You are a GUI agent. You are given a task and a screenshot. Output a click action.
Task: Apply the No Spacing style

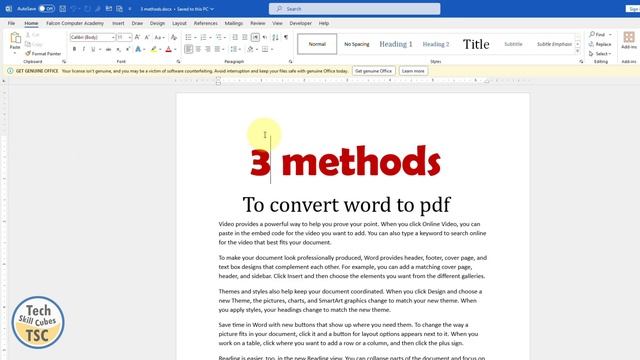tap(356, 44)
